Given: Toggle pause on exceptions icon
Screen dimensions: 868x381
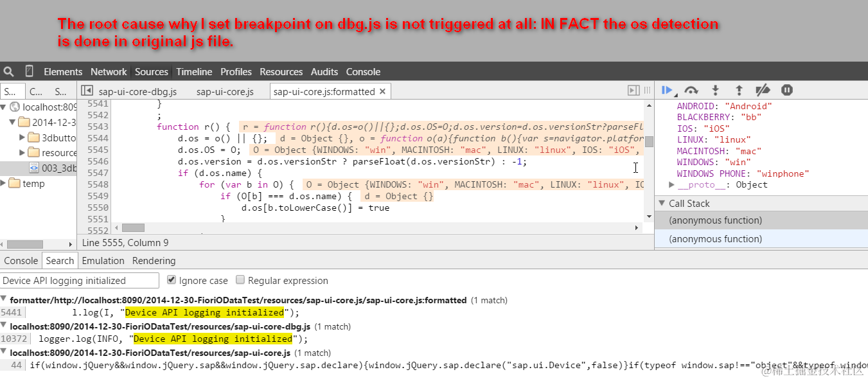Looking at the screenshot, I should [787, 91].
